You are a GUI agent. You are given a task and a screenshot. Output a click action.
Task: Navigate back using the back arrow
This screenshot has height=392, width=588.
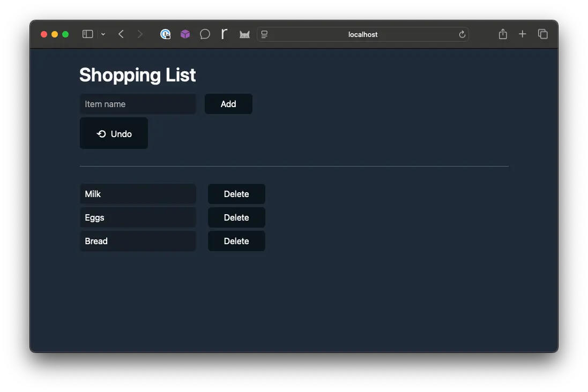tap(121, 34)
